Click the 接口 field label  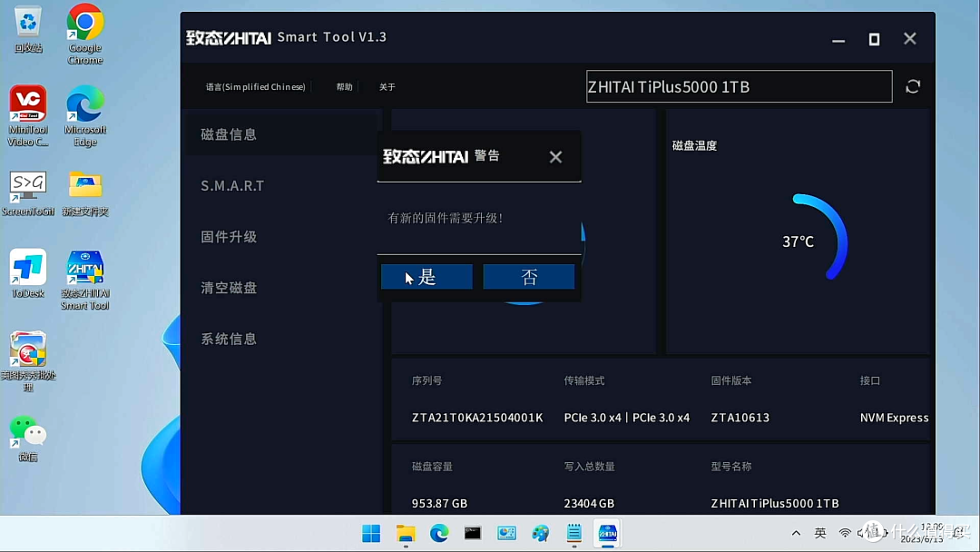870,380
